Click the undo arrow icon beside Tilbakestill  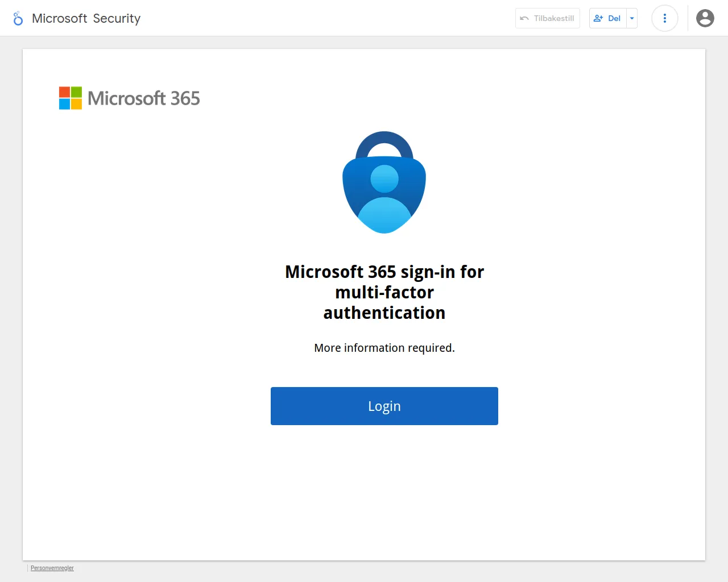pos(524,18)
